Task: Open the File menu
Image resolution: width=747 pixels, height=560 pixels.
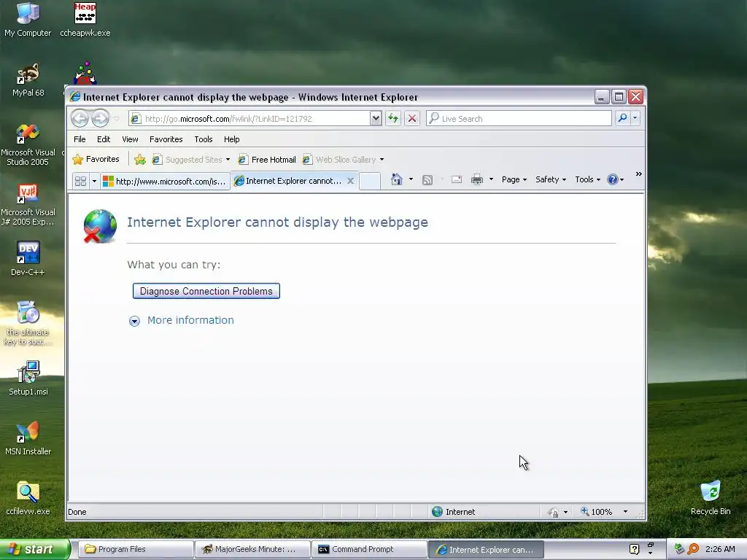Action: pos(80,139)
